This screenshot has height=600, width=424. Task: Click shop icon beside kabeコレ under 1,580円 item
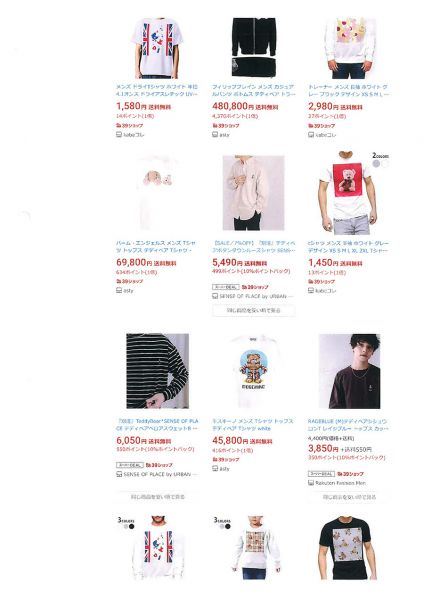[x=119, y=135]
